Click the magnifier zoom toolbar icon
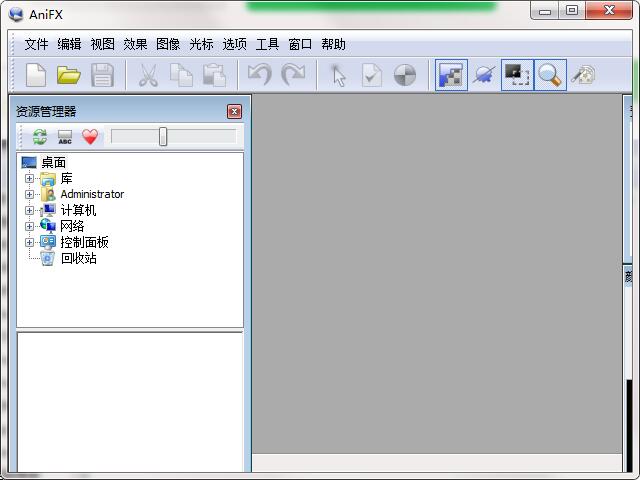The height and width of the screenshot is (480, 640). click(x=550, y=75)
